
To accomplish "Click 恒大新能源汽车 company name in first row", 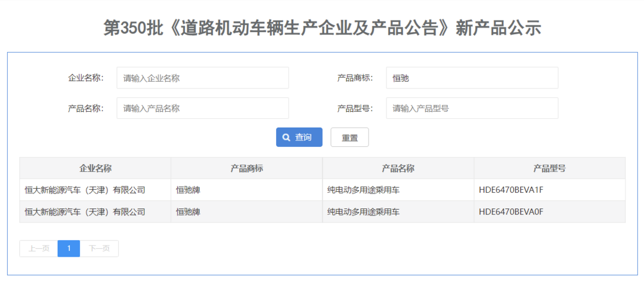I will 85,190.
